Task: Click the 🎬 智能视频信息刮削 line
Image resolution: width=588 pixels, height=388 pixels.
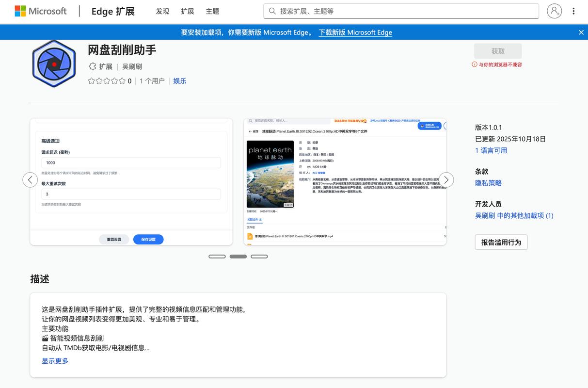Action: tap(73, 338)
